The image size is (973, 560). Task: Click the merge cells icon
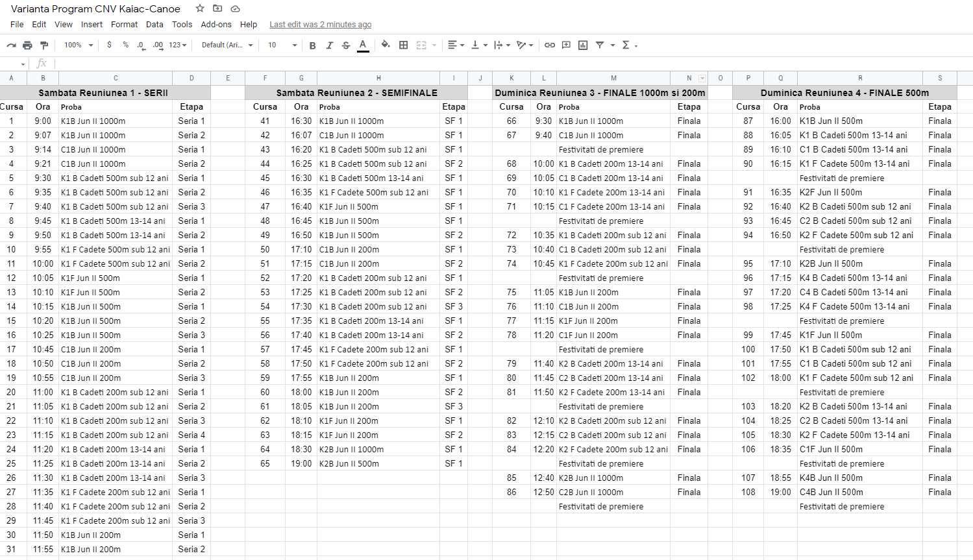421,45
